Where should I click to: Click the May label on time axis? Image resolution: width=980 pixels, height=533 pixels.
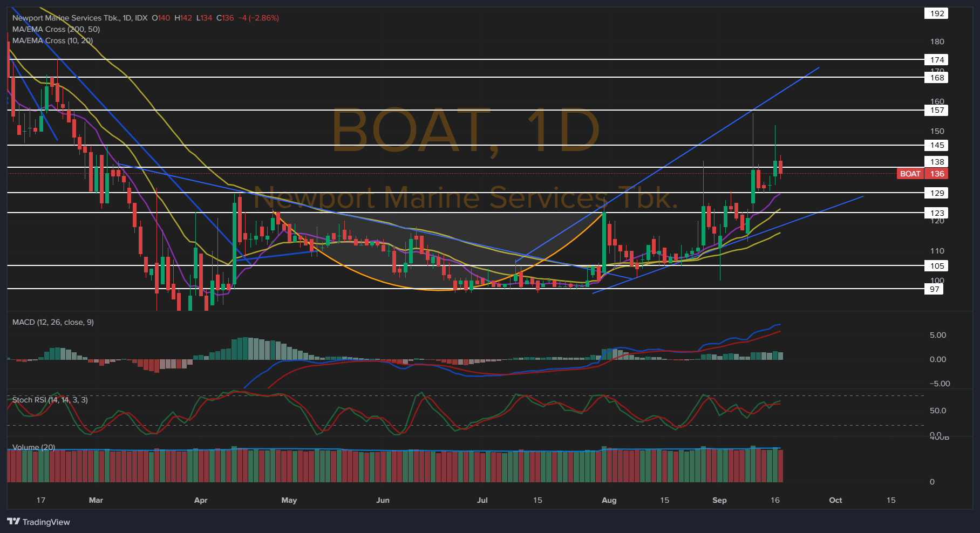point(289,500)
